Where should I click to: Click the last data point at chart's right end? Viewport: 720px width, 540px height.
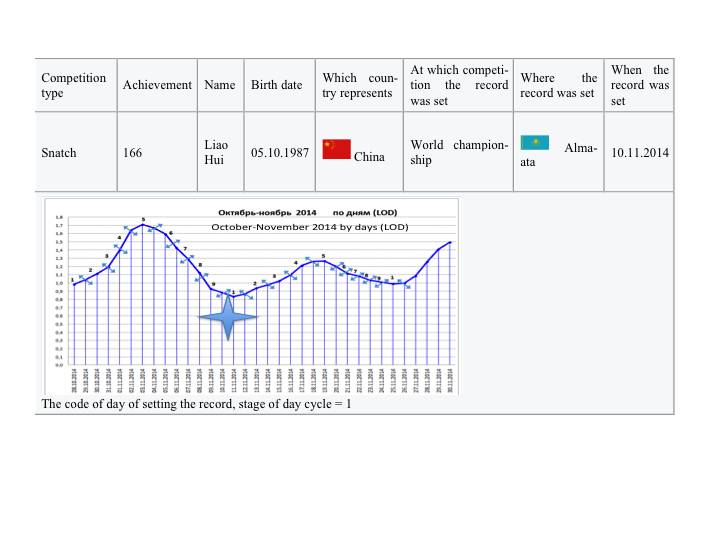[x=451, y=242]
